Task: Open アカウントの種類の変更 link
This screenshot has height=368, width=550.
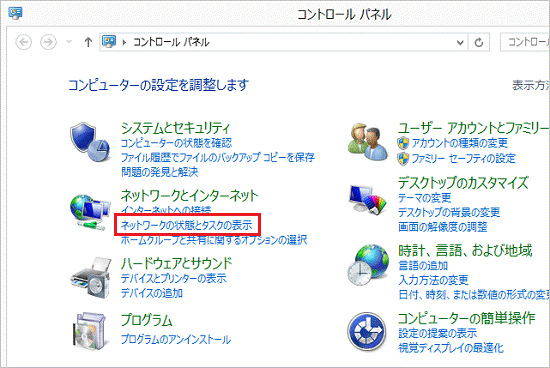Action: pyautogui.click(x=460, y=143)
